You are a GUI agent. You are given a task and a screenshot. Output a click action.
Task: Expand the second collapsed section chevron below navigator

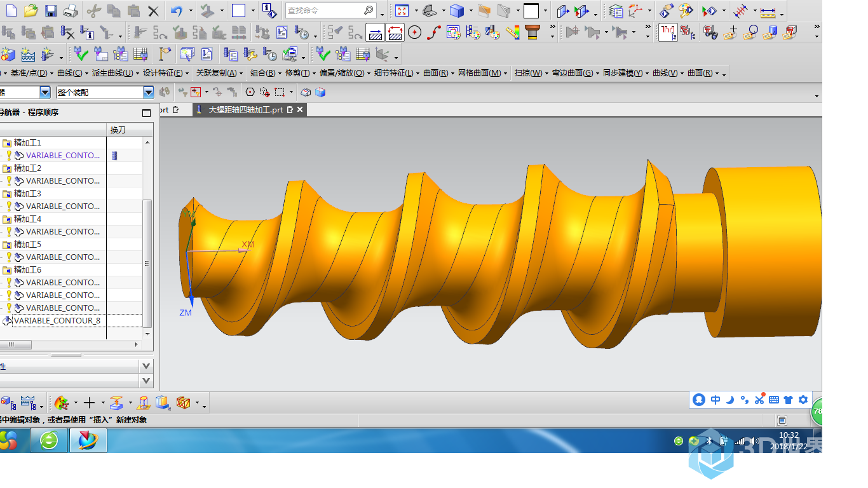pyautogui.click(x=147, y=381)
